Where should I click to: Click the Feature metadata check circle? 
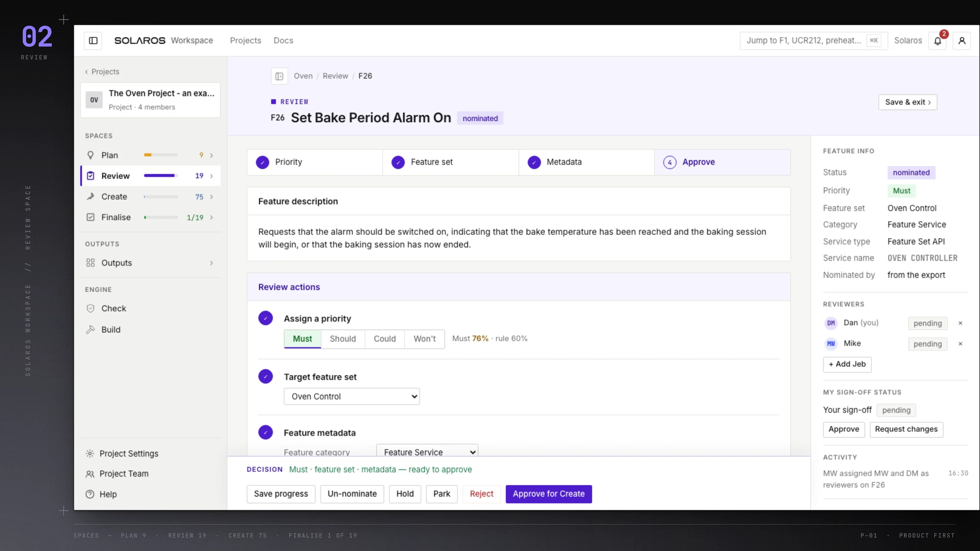click(x=266, y=432)
